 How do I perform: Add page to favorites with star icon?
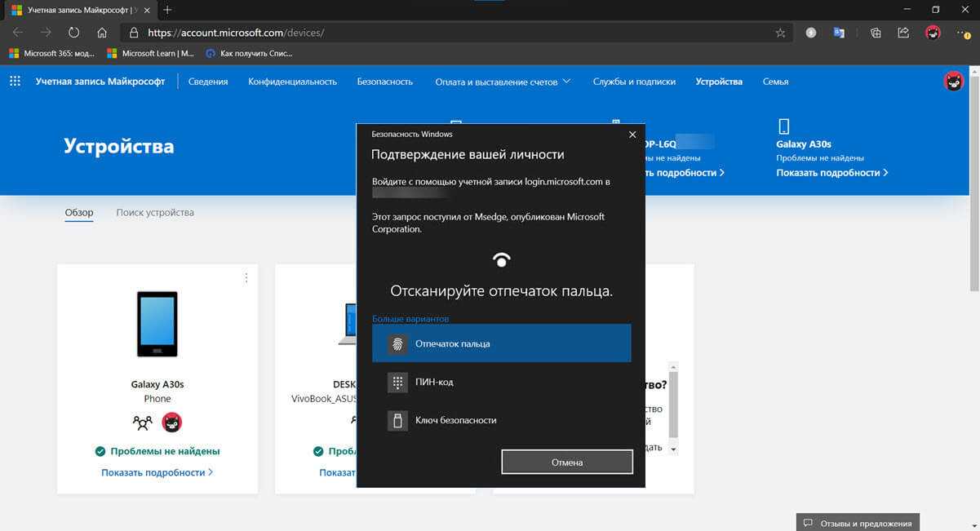click(x=780, y=33)
